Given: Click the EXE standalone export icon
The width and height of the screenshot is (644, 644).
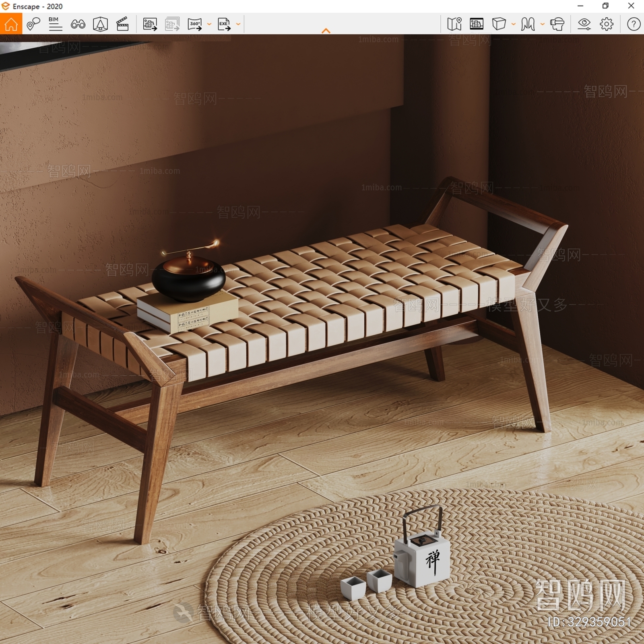Looking at the screenshot, I should tap(224, 24).
